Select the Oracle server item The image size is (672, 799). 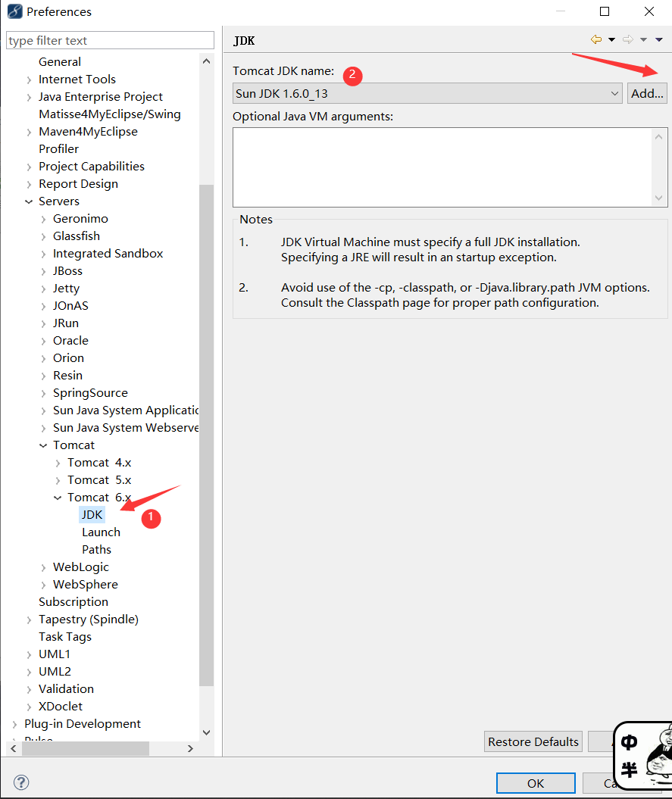point(71,340)
